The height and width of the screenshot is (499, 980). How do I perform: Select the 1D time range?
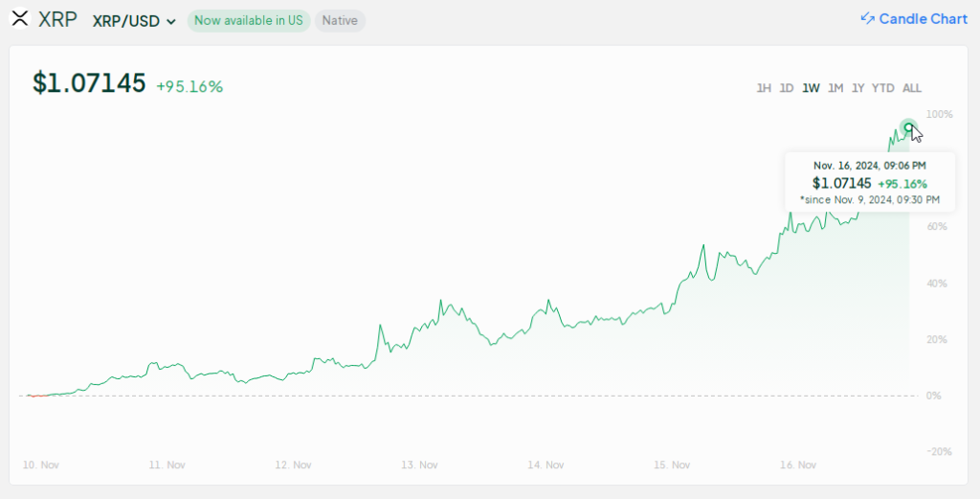click(787, 88)
